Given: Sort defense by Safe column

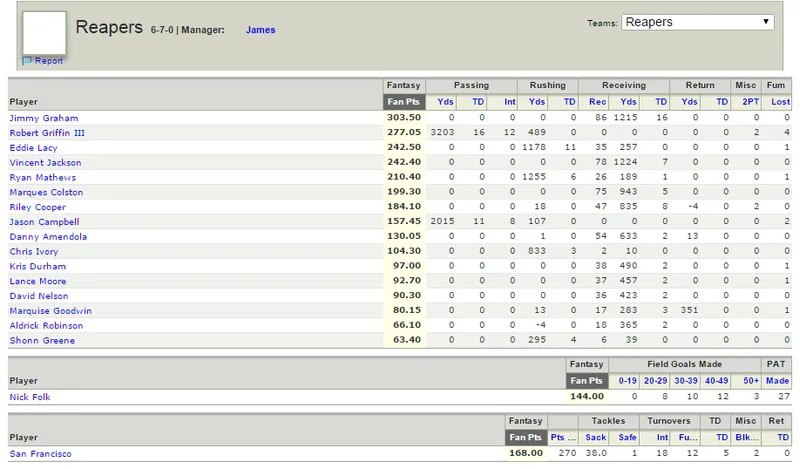Looking at the screenshot, I should click(628, 437).
